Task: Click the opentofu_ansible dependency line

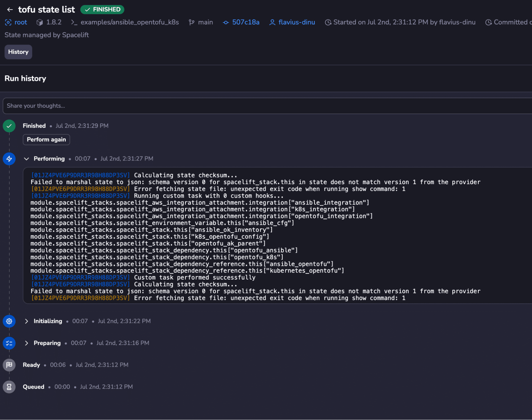Action: pos(164,250)
